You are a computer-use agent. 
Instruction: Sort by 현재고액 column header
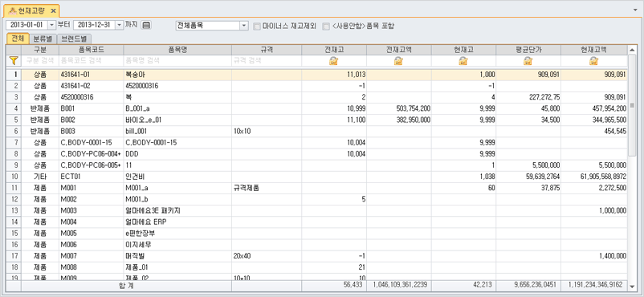[593, 50]
